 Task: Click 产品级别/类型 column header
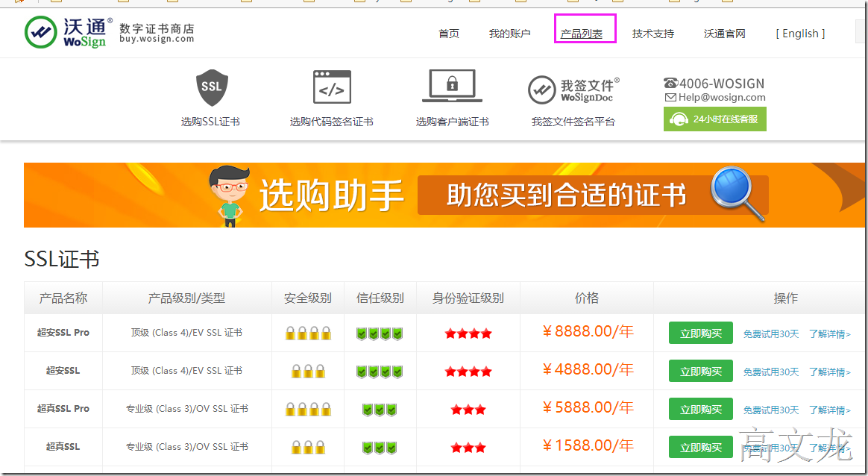point(186,298)
